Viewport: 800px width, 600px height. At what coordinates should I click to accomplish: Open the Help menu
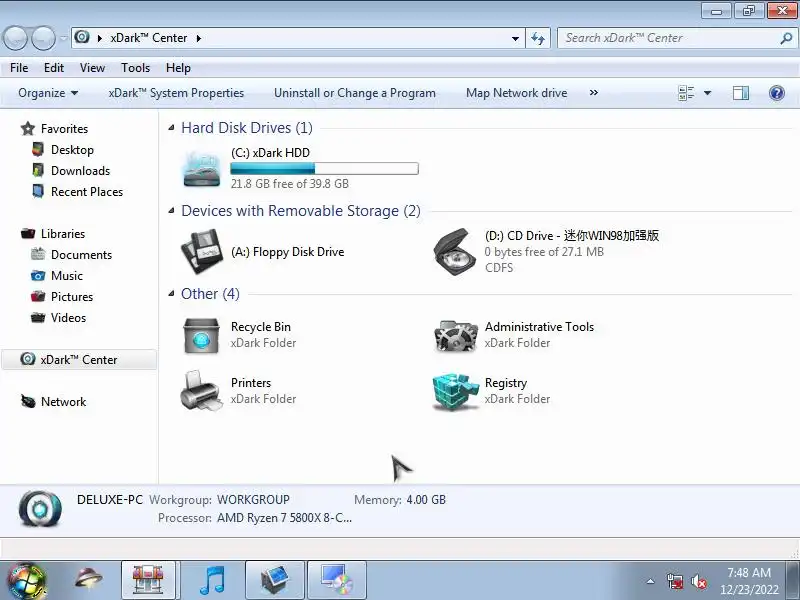point(178,68)
